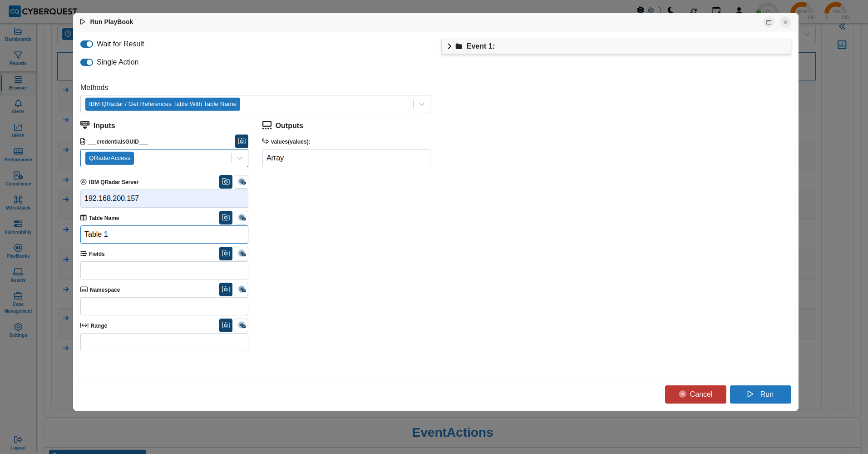
Task: Click the blue Run button
Action: [760, 394]
